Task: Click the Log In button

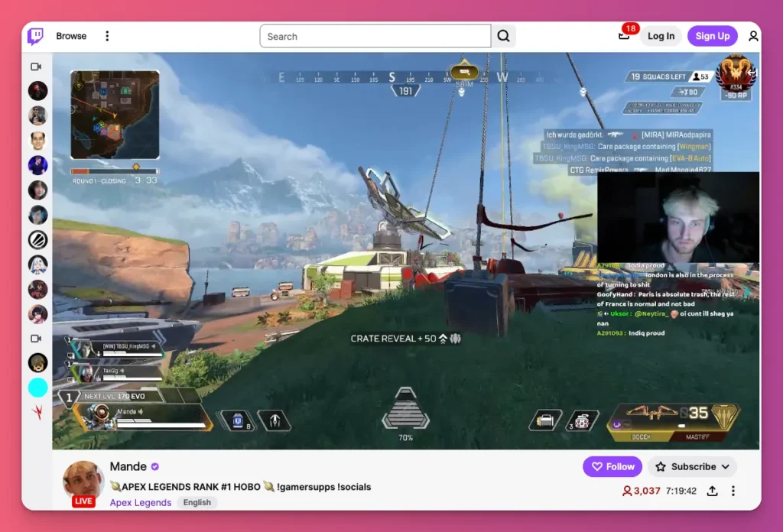Action: click(661, 36)
